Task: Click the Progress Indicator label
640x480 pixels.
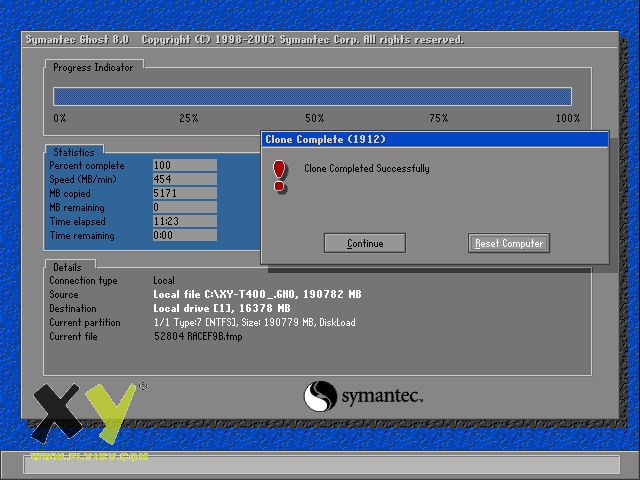Action: 93,67
